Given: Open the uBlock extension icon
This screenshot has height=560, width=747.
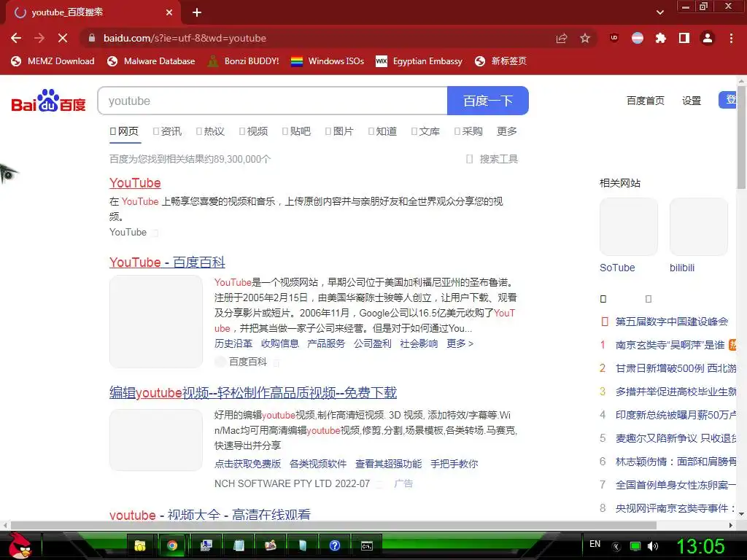Looking at the screenshot, I should click(x=614, y=38).
